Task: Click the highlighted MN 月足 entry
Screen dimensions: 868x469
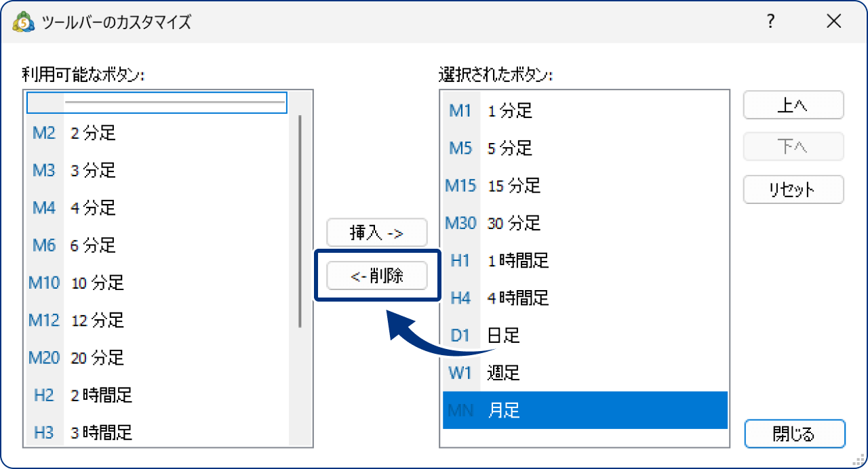Action: tap(583, 410)
